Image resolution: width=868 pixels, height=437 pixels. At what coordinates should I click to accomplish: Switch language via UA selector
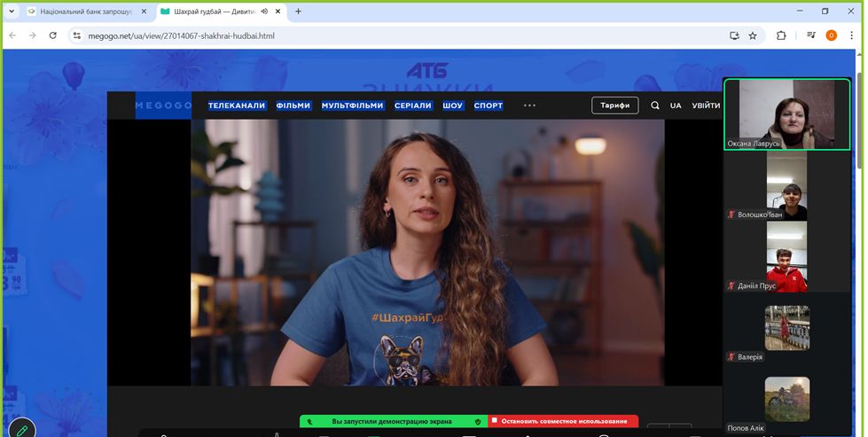(x=676, y=105)
